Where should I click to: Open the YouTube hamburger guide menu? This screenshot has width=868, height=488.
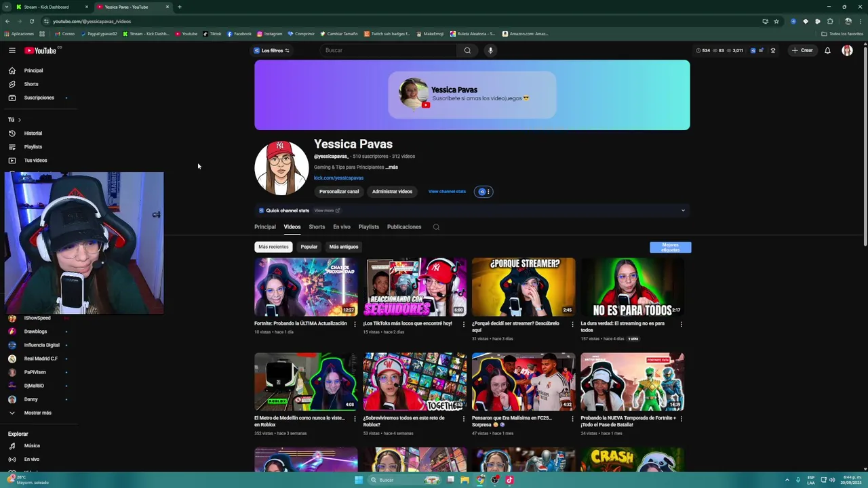tap(12, 50)
